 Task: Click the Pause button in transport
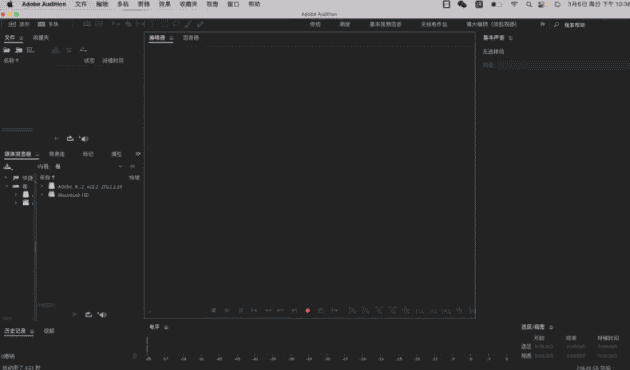[241, 310]
